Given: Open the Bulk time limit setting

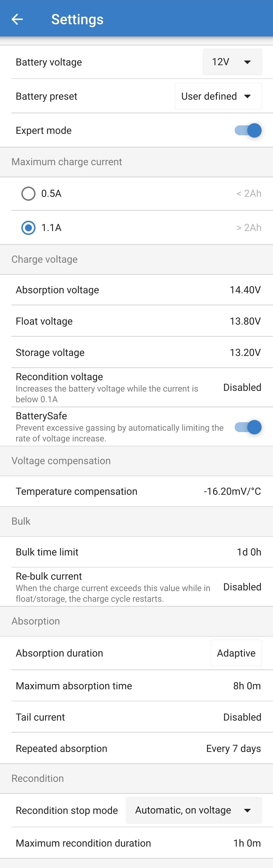Looking at the screenshot, I should click(x=249, y=552).
